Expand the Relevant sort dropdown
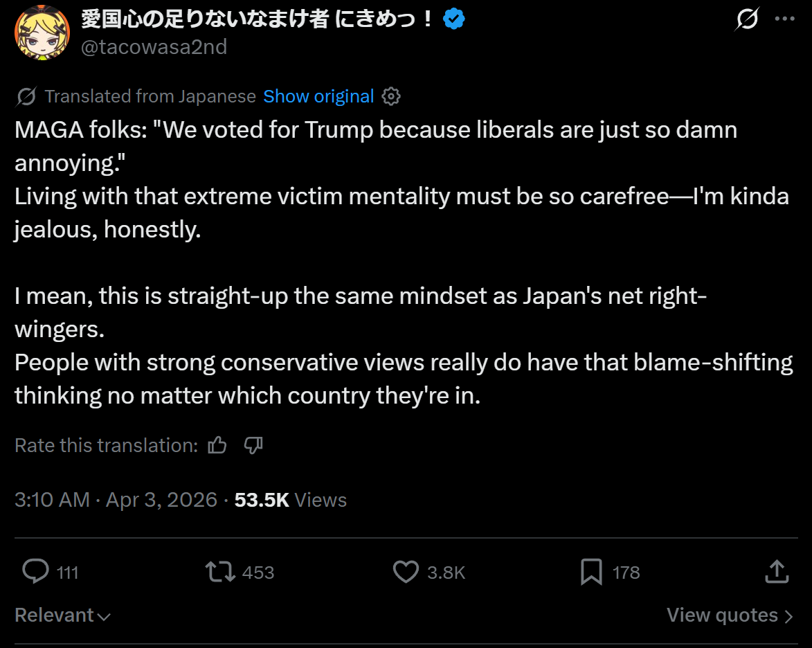Image resolution: width=812 pixels, height=648 pixels. point(62,615)
